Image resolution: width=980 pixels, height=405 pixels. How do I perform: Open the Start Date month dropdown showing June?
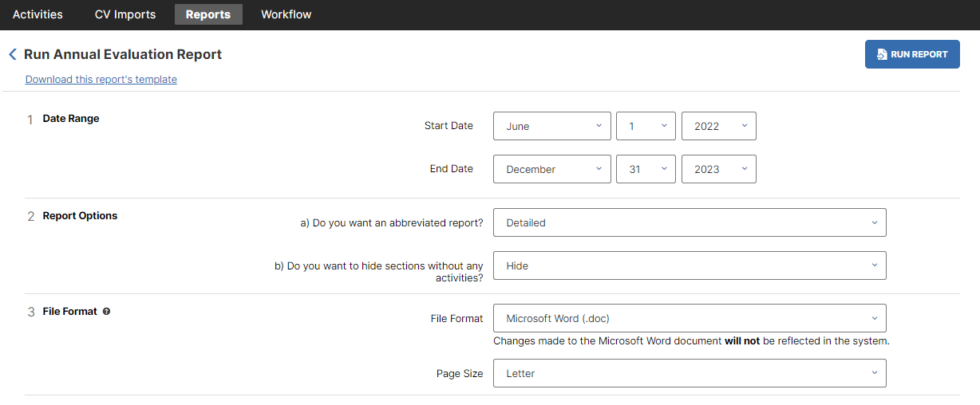pos(552,126)
